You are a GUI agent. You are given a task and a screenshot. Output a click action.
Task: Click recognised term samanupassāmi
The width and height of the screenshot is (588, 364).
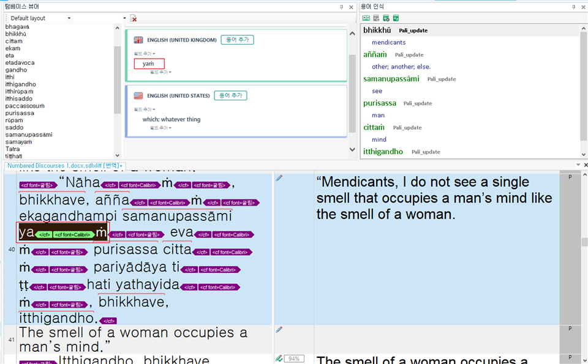[x=391, y=79]
